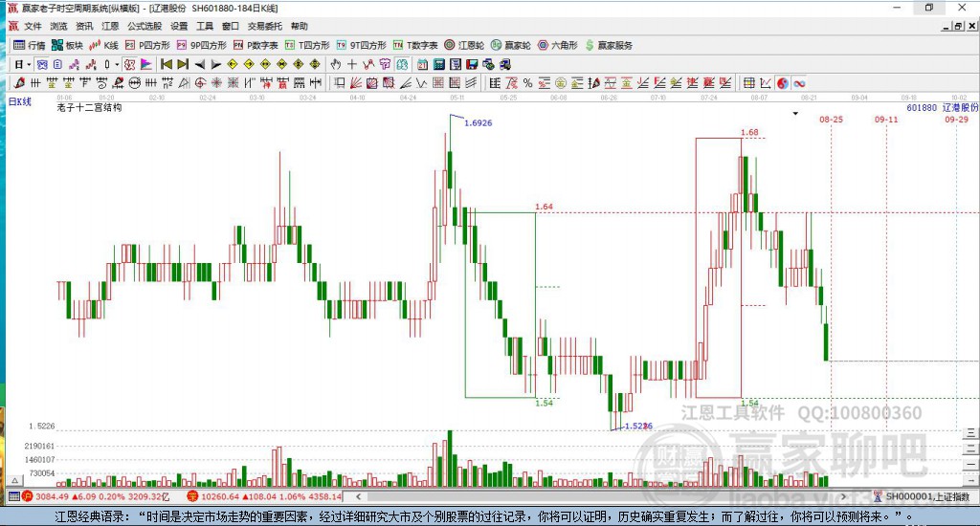The width and height of the screenshot is (980, 526).
Task: Toggle the pressed red pattern icon before flag
Action: [129, 64]
